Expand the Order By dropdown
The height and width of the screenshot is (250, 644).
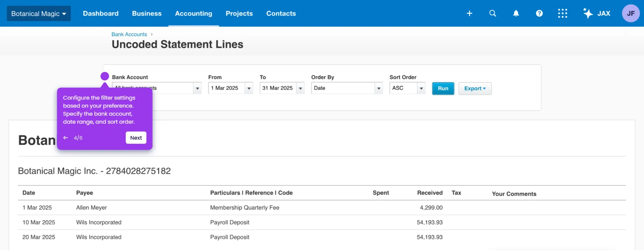pyautogui.click(x=379, y=88)
